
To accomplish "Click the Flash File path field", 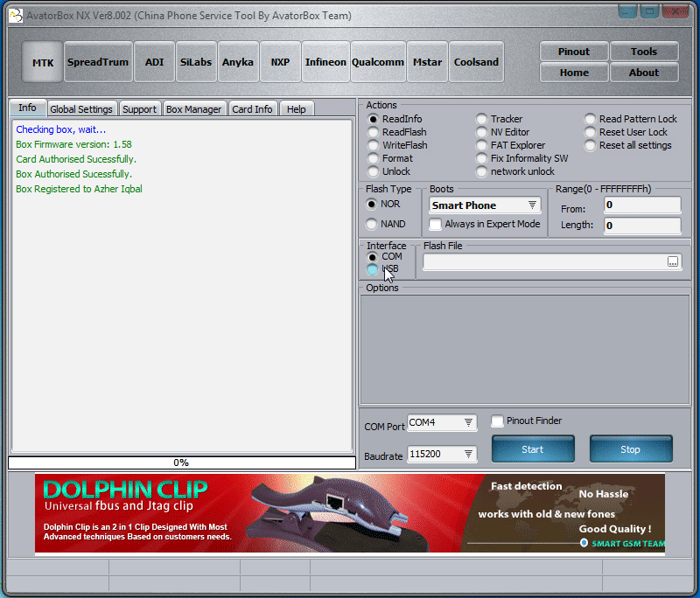I will tap(552, 261).
